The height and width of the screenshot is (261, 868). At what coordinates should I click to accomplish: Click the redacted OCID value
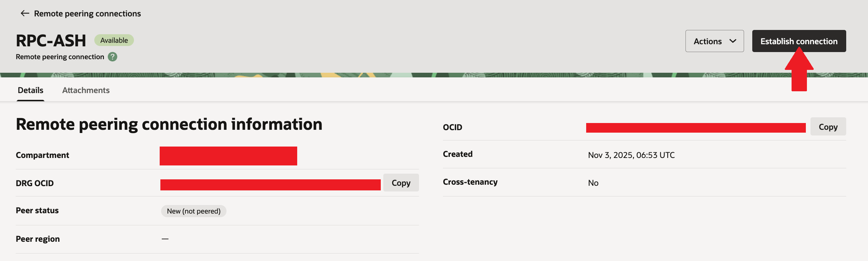pos(695,128)
